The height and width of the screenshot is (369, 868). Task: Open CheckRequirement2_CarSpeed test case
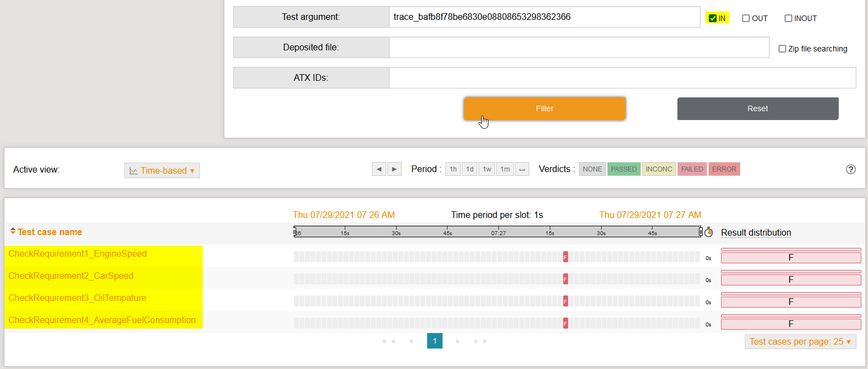click(71, 276)
